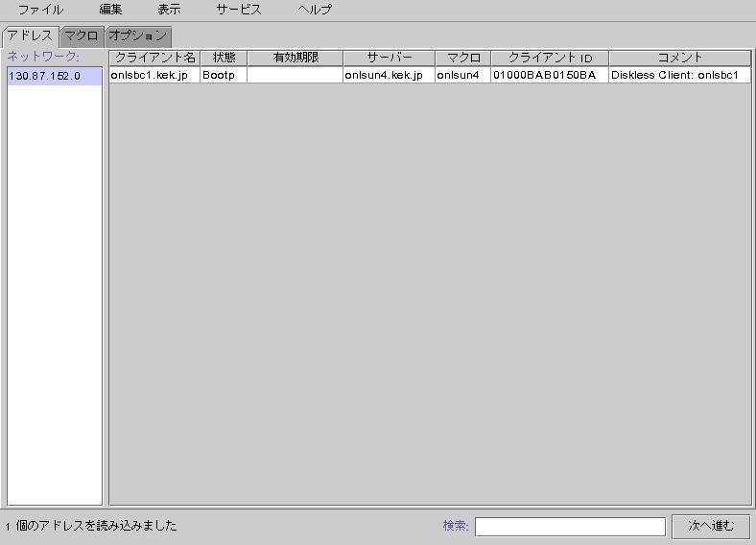This screenshot has width=756, height=545.
Task: Open the 表示 menu
Action: [169, 10]
